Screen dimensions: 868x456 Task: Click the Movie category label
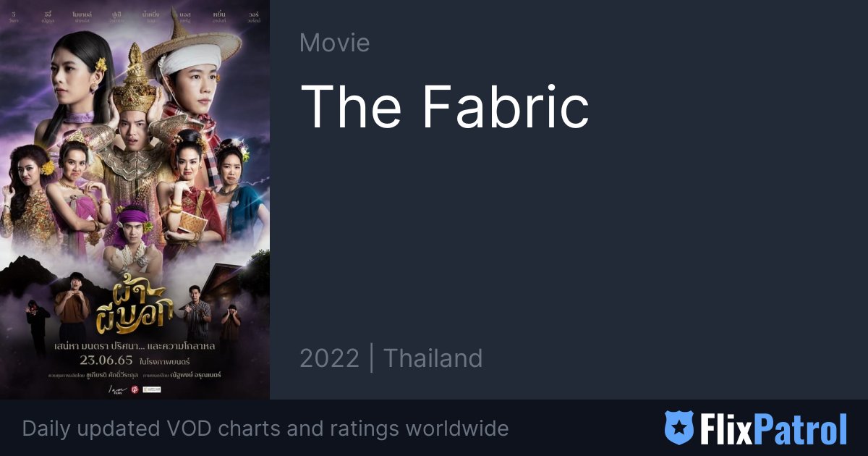(x=334, y=43)
